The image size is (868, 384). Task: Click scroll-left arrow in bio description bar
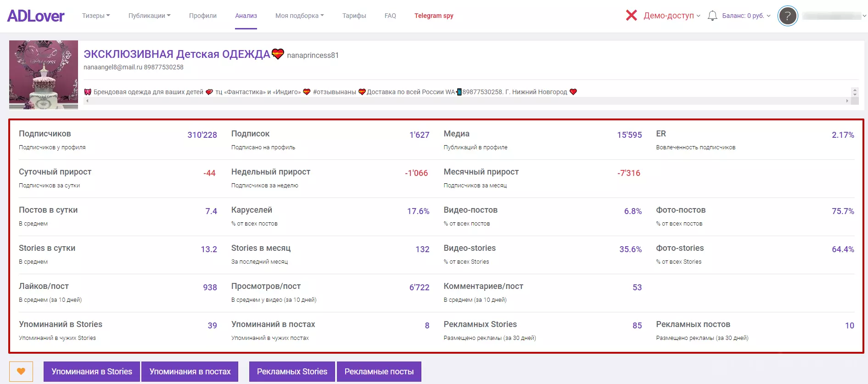(x=87, y=101)
